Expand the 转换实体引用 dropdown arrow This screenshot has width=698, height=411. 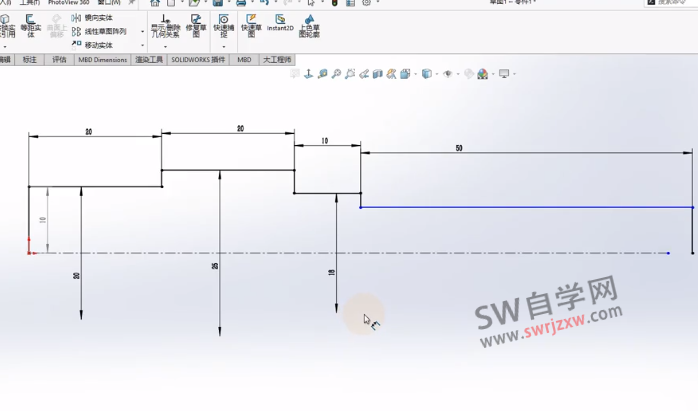point(5,46)
